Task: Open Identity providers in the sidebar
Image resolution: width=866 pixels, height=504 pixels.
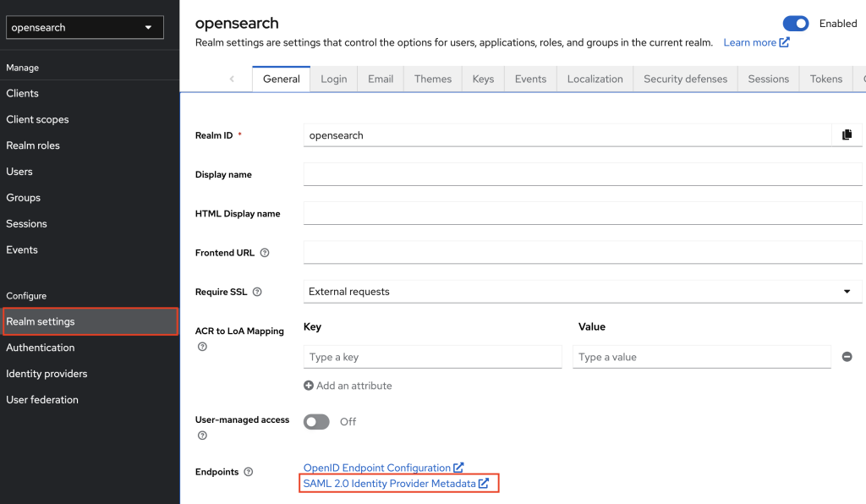Action: pos(90,374)
